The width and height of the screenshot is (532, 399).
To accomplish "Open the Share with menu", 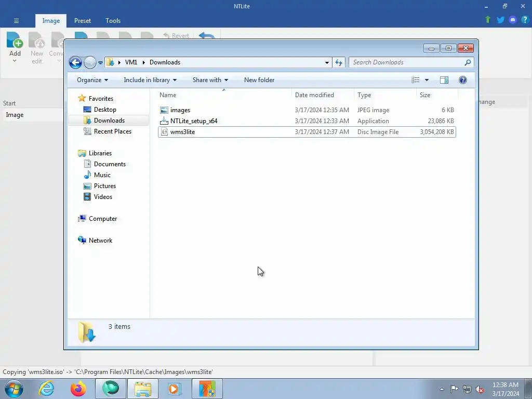I will 210,80.
